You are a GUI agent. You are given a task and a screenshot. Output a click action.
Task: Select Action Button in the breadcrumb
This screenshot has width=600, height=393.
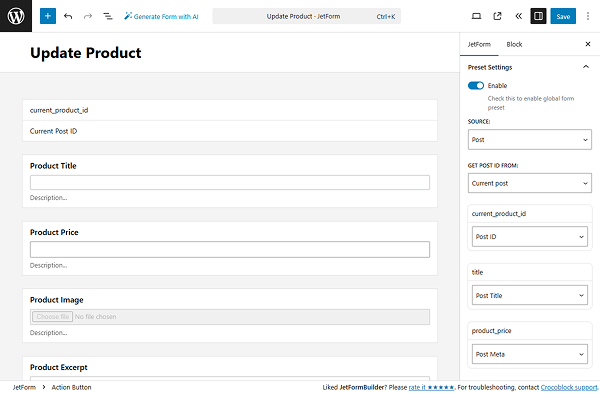71,387
